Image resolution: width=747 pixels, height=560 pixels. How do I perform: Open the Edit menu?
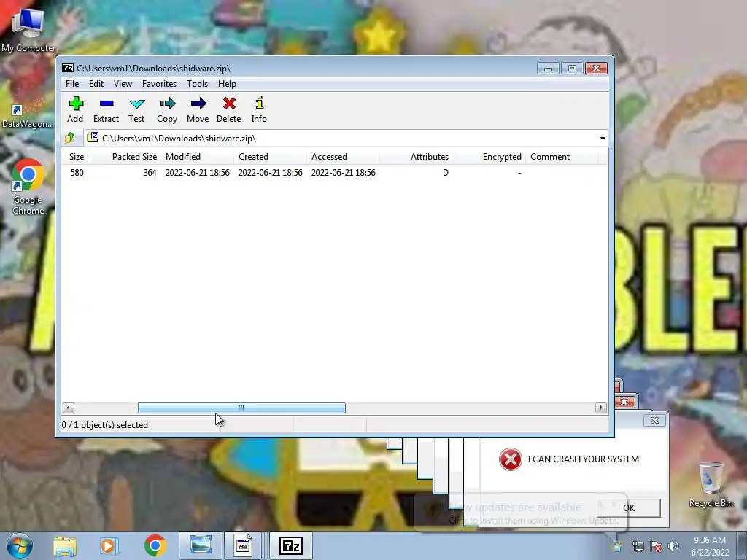[96, 84]
